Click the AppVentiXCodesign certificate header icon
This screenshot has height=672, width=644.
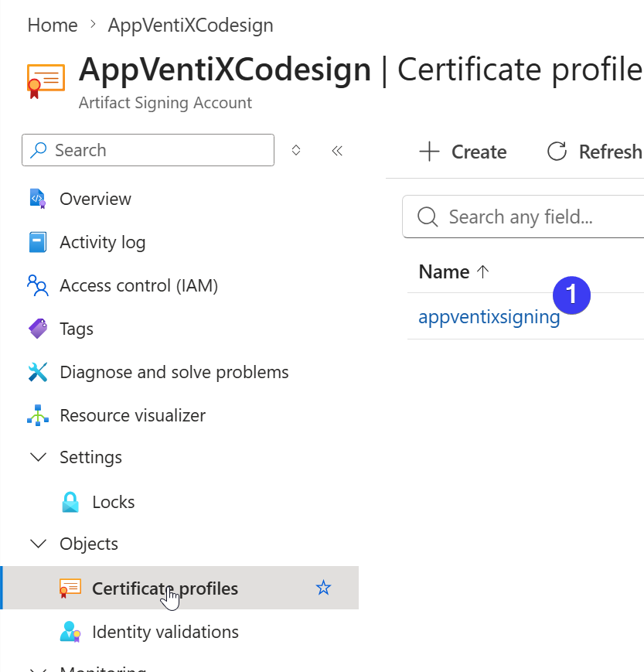coord(46,81)
